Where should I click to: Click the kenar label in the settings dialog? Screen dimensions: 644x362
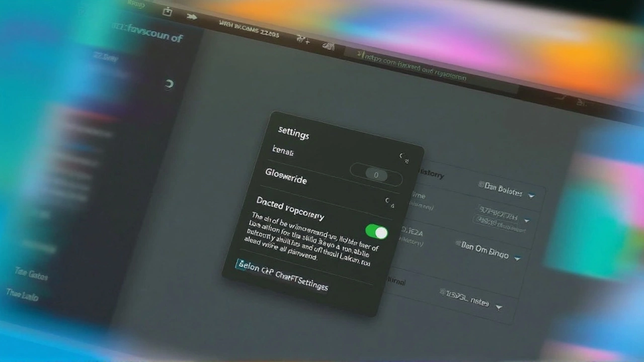[x=283, y=151]
